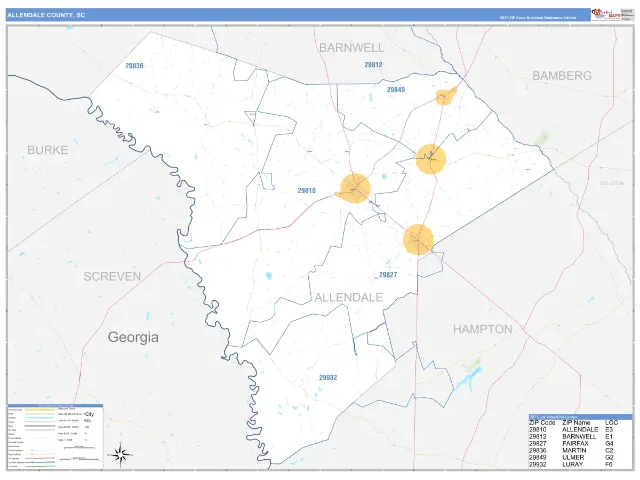Click the green line swatch at legend bottom
The width and height of the screenshot is (640, 480).
39,466
